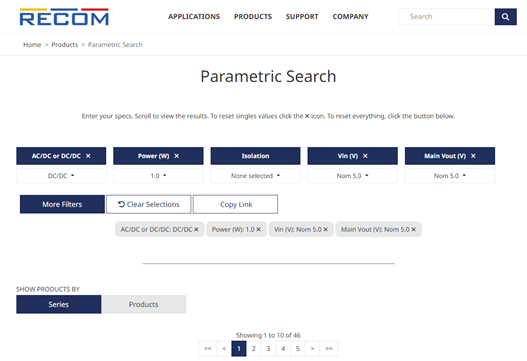Image resolution: width=527 pixels, height=361 pixels.
Task: Click the More Filters button
Action: click(x=62, y=204)
